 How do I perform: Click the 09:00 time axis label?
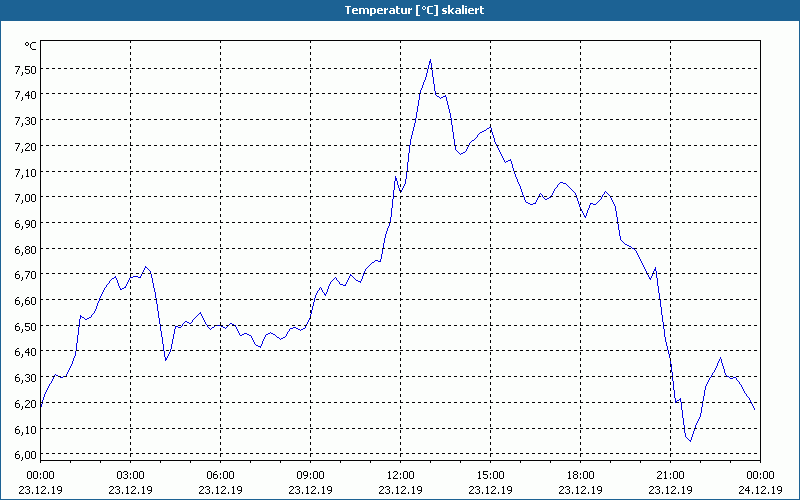pyautogui.click(x=311, y=476)
